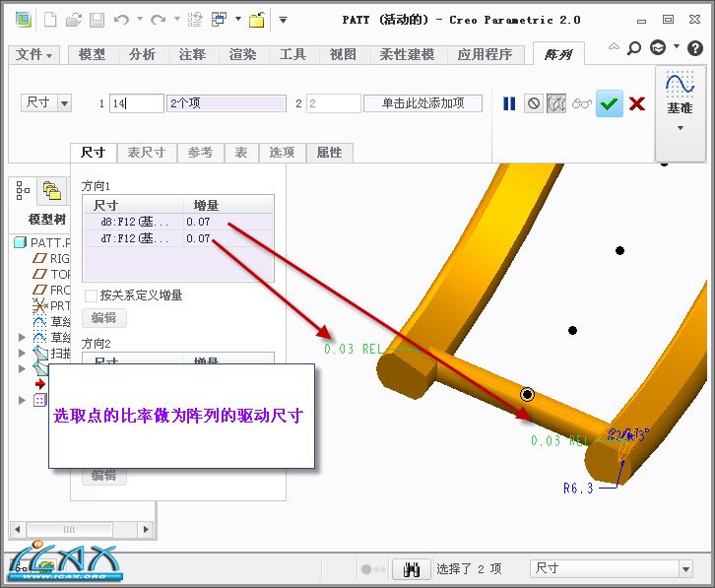This screenshot has height=588, width=715.
Task: Select the model tree tab icon
Action: tap(23, 191)
